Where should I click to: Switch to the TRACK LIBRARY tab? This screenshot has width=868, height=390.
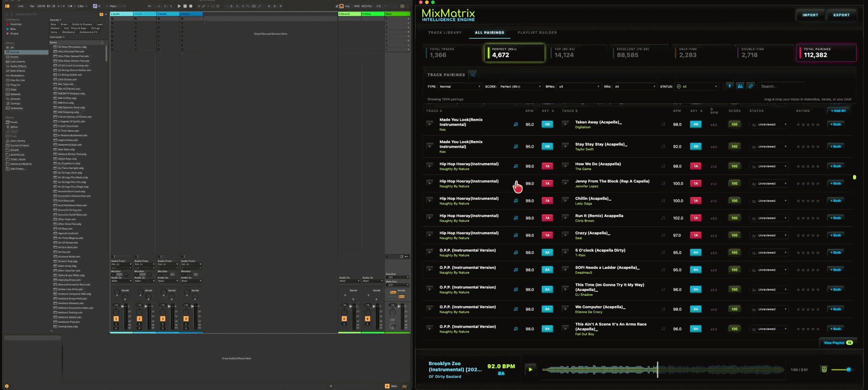pyautogui.click(x=445, y=32)
